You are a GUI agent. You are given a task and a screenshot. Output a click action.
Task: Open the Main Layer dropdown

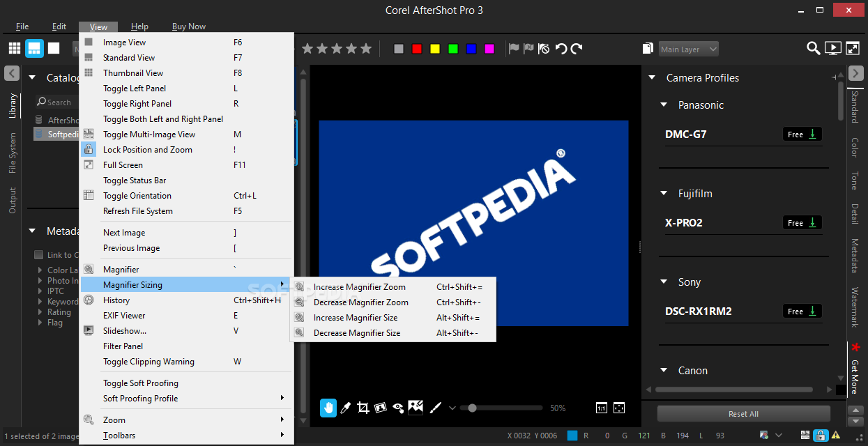[689, 49]
